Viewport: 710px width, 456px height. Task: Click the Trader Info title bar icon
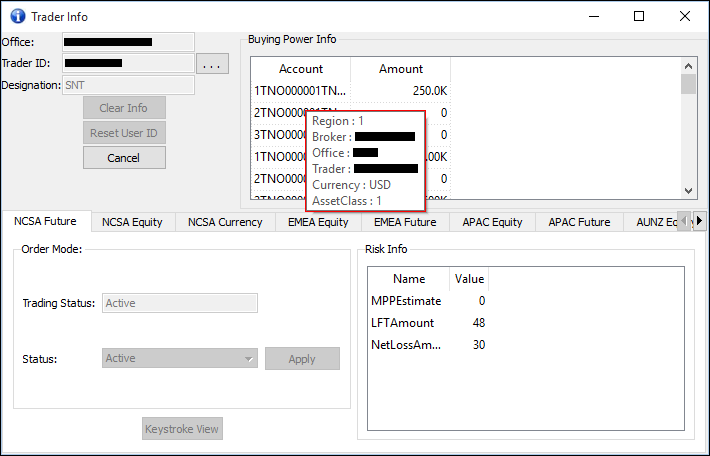click(16, 16)
